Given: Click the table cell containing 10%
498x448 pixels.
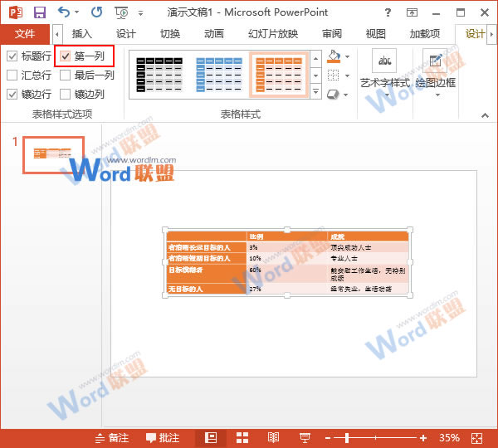Looking at the screenshot, I should click(x=287, y=258).
